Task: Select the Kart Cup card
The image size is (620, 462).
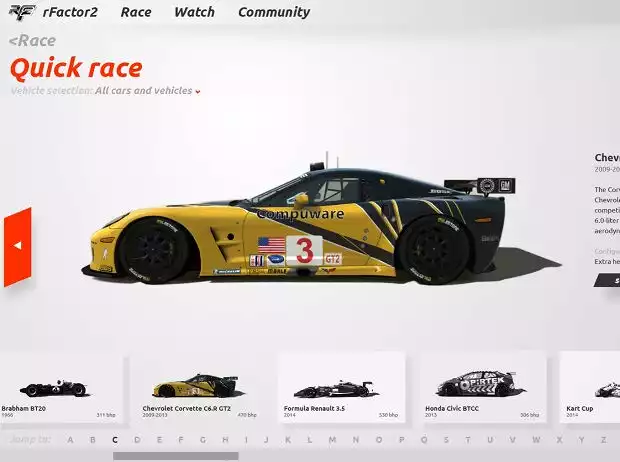Action: (590, 388)
